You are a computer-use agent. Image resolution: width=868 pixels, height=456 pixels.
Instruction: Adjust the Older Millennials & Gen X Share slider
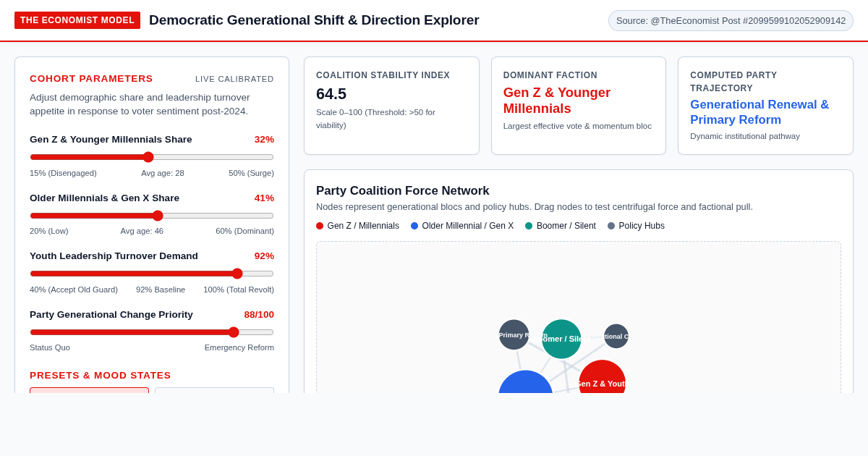coord(152,216)
